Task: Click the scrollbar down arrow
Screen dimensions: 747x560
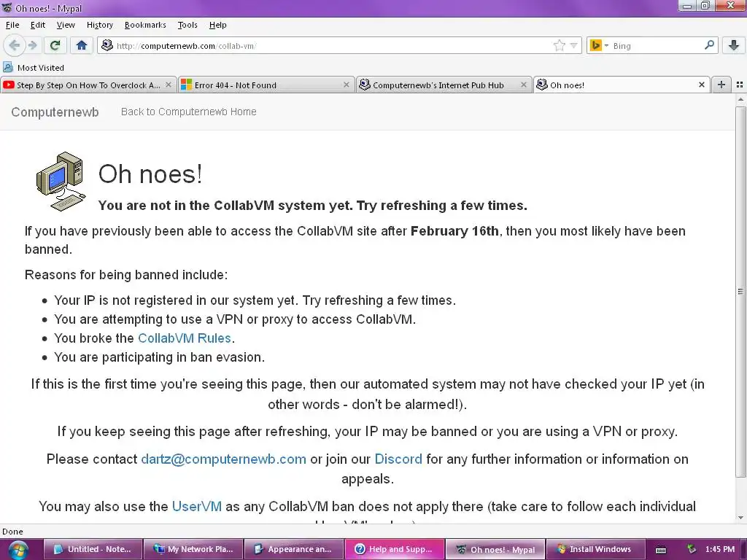Action: pyautogui.click(x=740, y=518)
